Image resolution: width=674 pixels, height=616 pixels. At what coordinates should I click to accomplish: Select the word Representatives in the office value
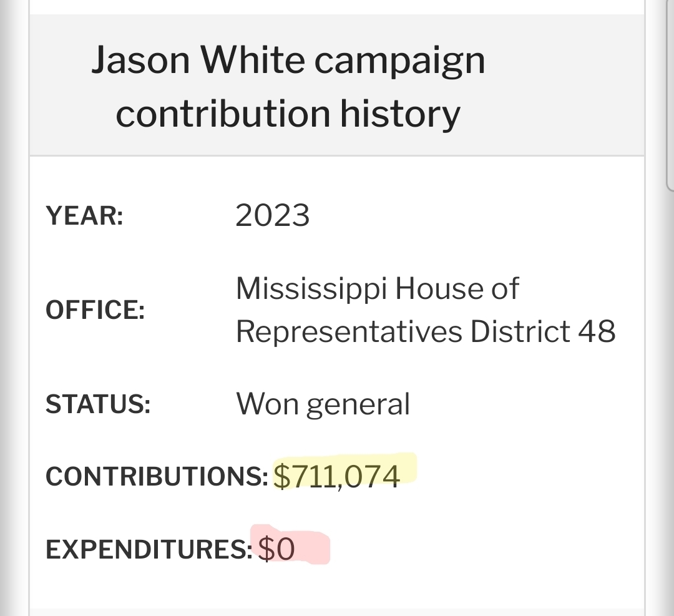coord(349,331)
